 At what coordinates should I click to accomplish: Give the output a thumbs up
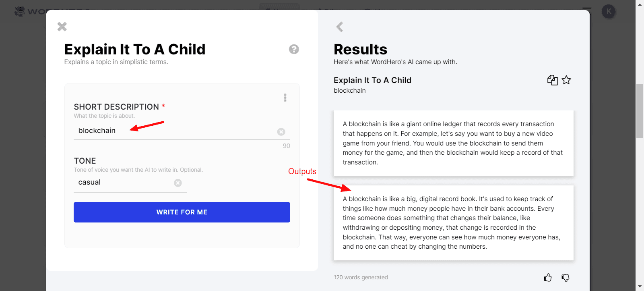tap(548, 278)
